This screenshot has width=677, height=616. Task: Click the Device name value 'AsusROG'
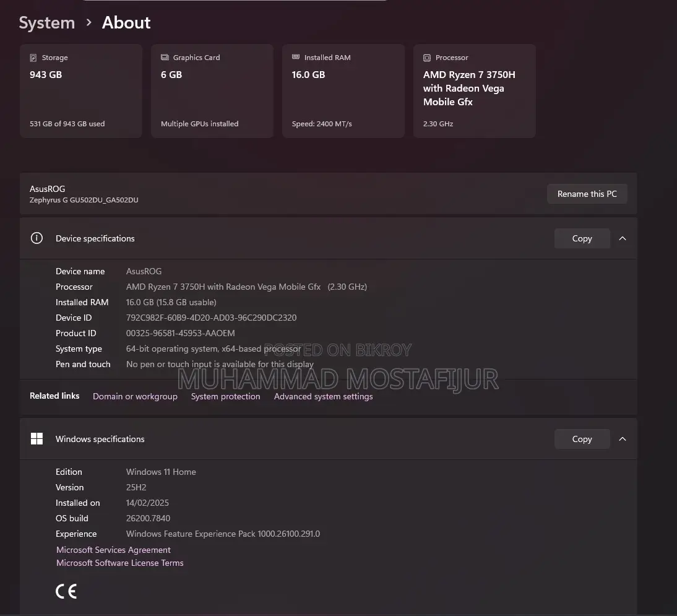pos(144,271)
